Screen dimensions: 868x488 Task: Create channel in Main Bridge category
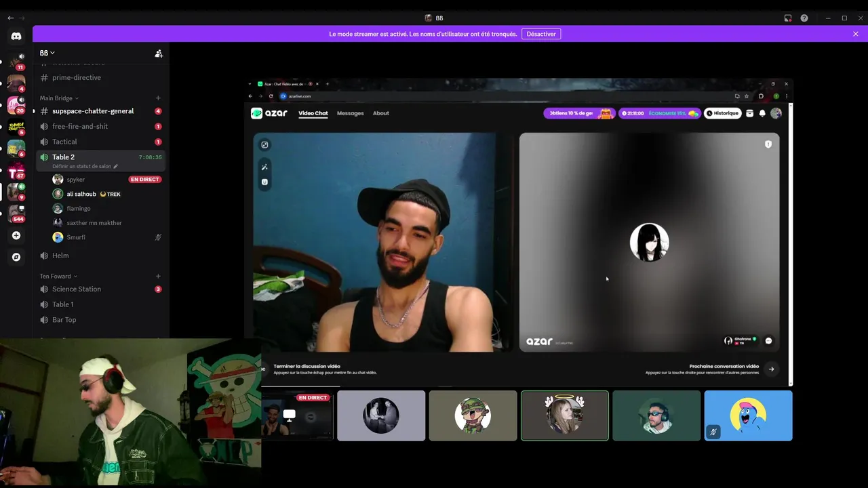[x=158, y=98]
